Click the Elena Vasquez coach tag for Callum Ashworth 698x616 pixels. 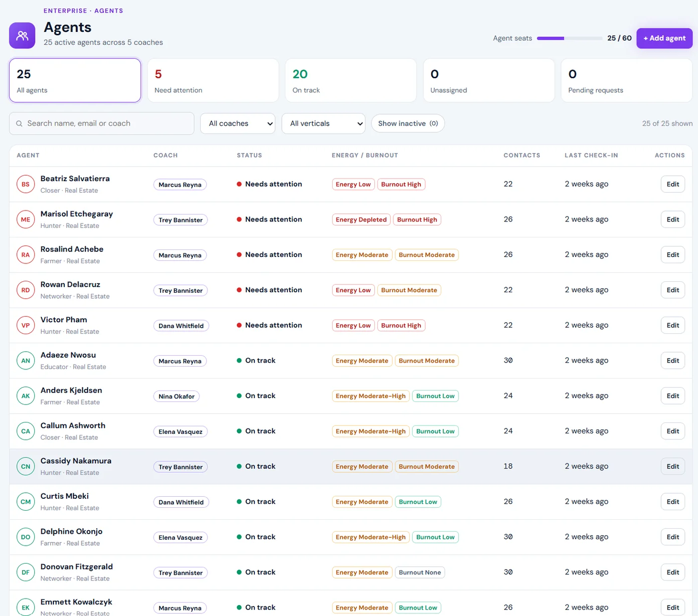coord(180,432)
